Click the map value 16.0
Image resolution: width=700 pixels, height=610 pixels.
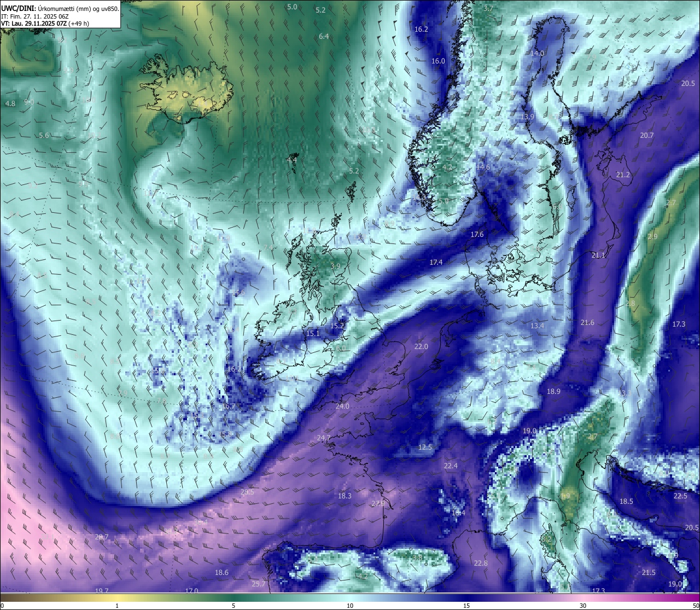point(438,61)
